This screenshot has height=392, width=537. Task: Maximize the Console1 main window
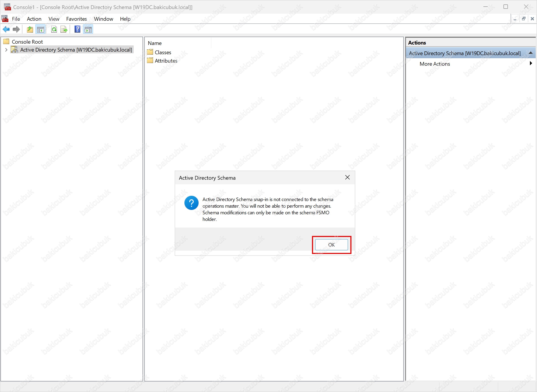506,7
